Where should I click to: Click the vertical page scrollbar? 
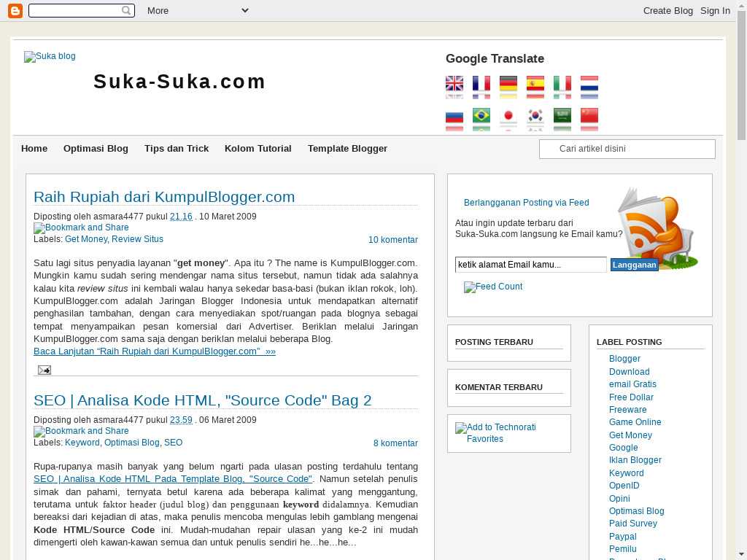pyautogui.click(x=741, y=292)
